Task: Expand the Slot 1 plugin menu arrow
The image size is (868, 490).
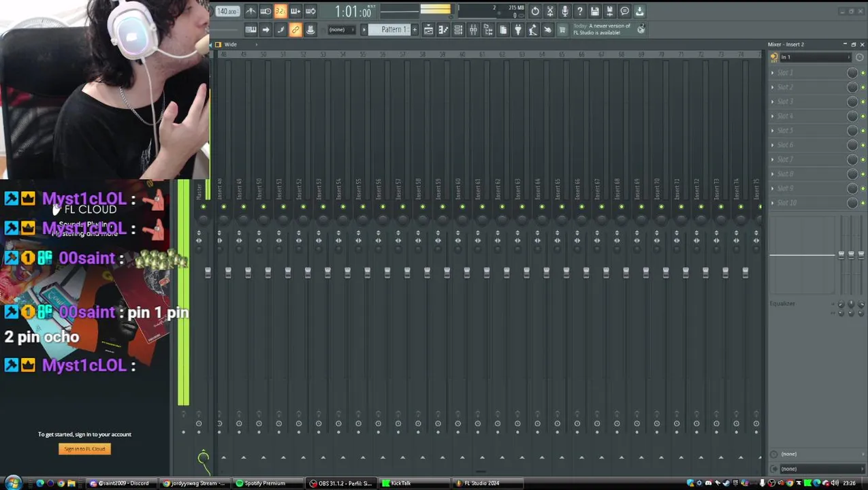Action: tap(773, 73)
